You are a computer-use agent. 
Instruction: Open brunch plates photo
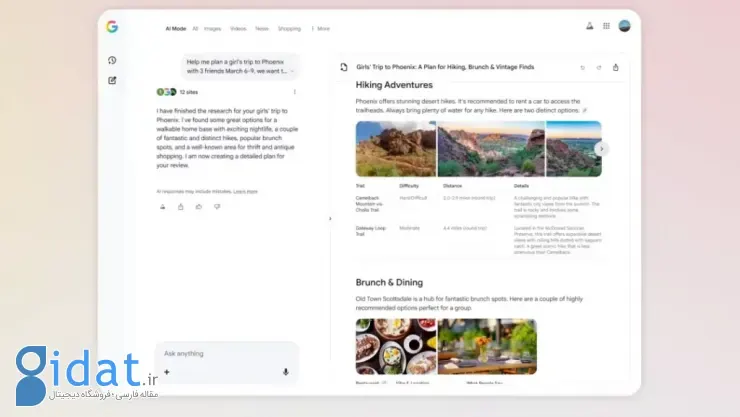(396, 347)
